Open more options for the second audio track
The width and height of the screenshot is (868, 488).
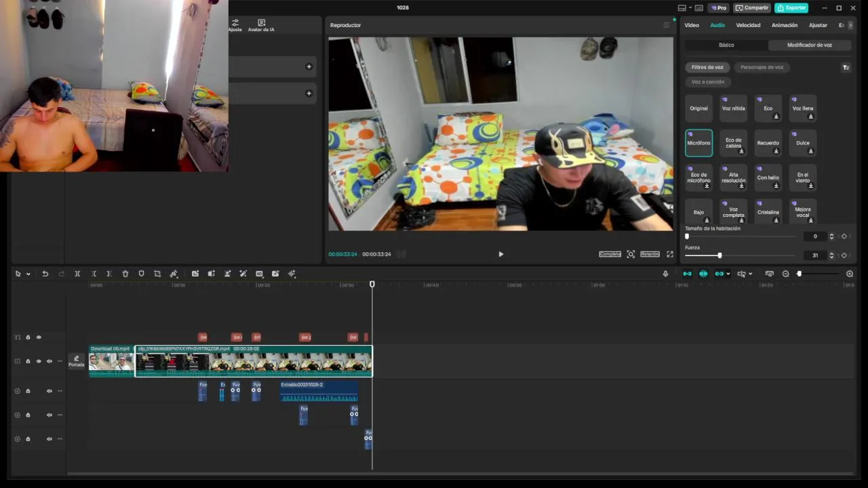tap(60, 415)
